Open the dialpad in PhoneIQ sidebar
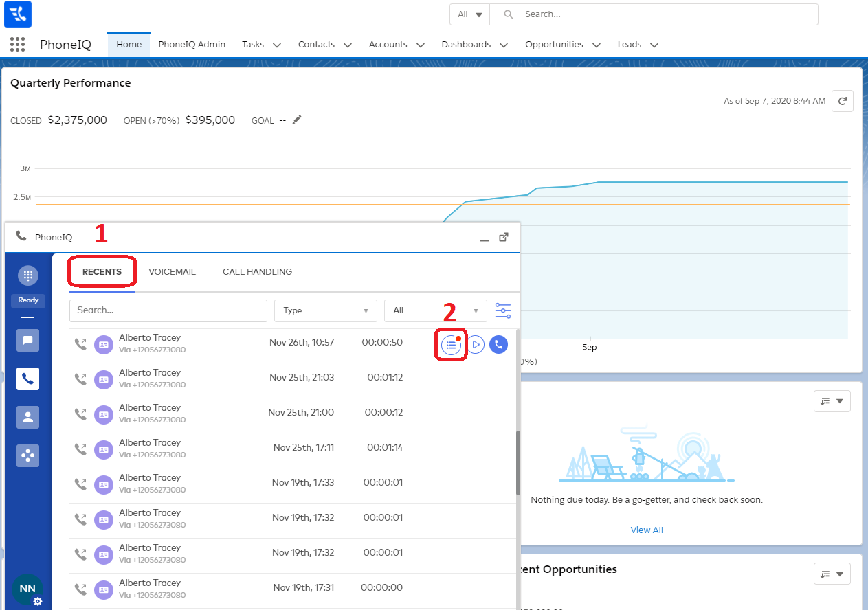This screenshot has width=868, height=610. click(27, 275)
